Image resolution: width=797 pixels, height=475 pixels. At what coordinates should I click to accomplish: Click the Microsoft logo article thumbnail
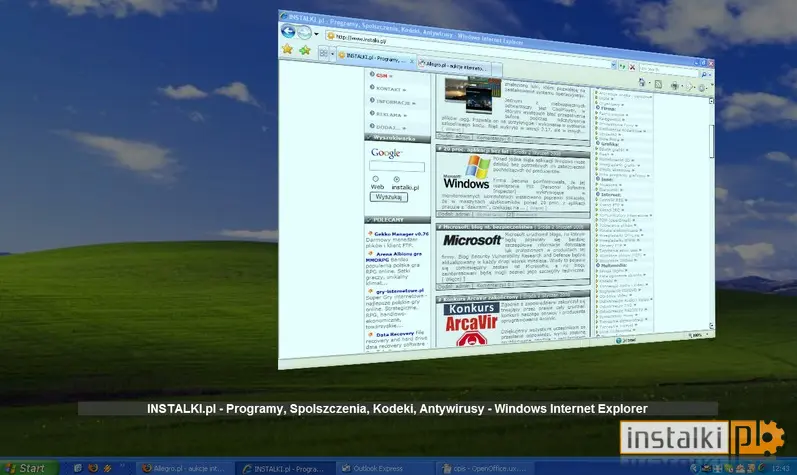click(x=472, y=240)
